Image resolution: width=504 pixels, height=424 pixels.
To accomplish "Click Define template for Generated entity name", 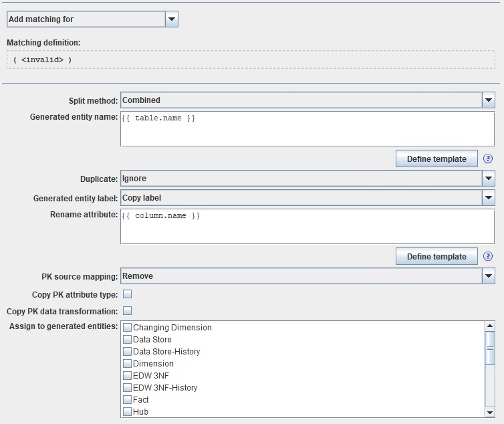I will point(436,159).
